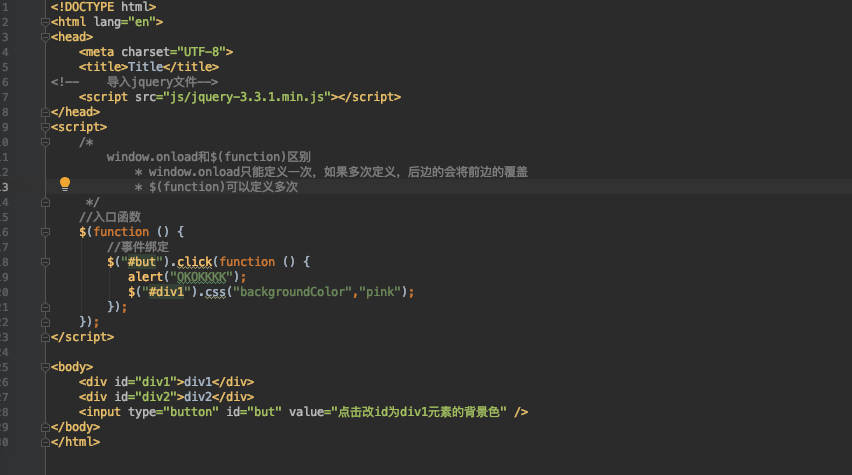Collapse the body tag fold marker
This screenshot has width=852, height=475.
click(x=46, y=367)
